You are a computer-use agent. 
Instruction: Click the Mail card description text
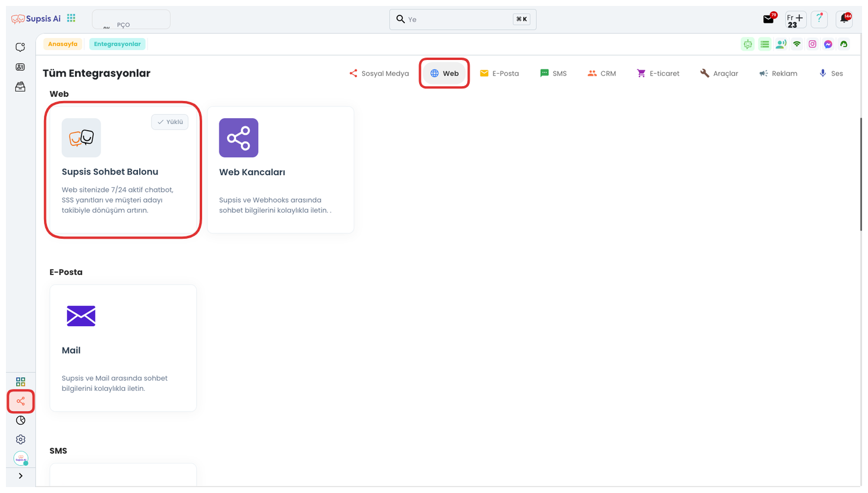pyautogui.click(x=115, y=383)
